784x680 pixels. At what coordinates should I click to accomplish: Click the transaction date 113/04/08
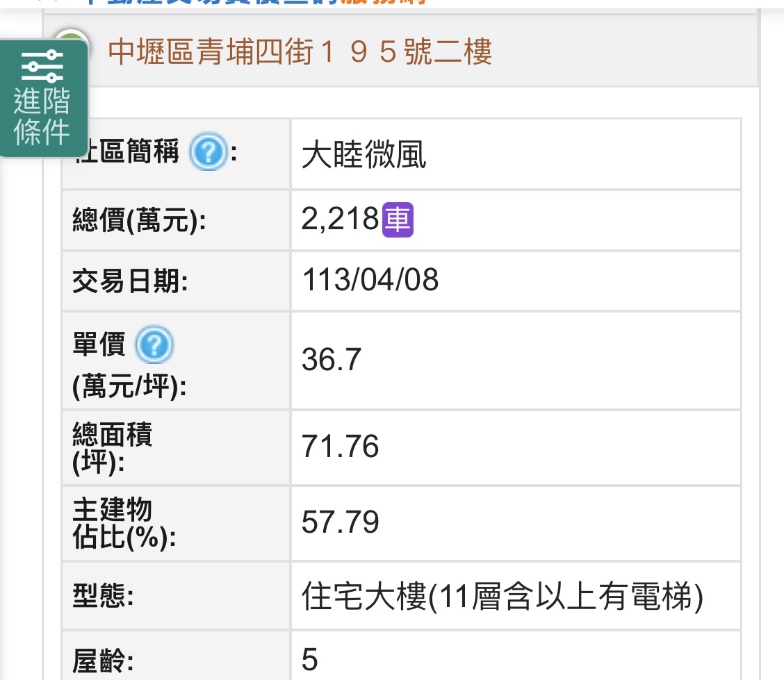point(370,281)
